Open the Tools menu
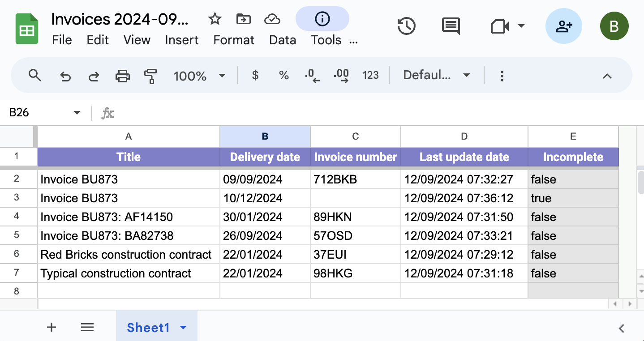This screenshot has height=341, width=644. click(326, 40)
